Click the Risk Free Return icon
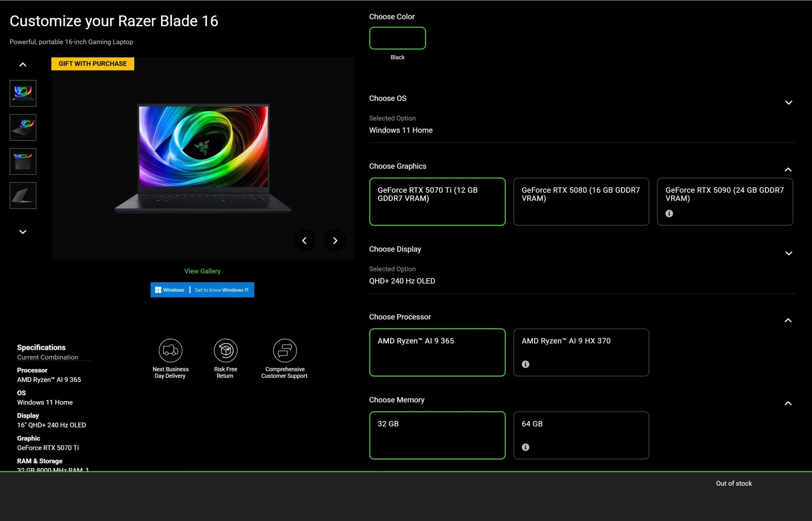 coord(226,350)
